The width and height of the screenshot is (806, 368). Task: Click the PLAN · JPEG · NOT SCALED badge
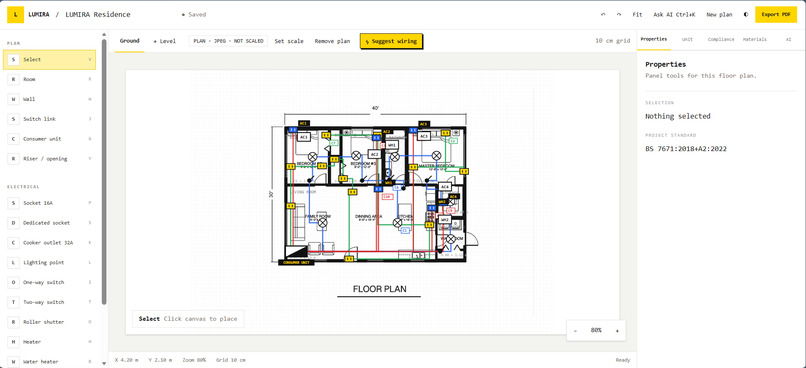(228, 41)
